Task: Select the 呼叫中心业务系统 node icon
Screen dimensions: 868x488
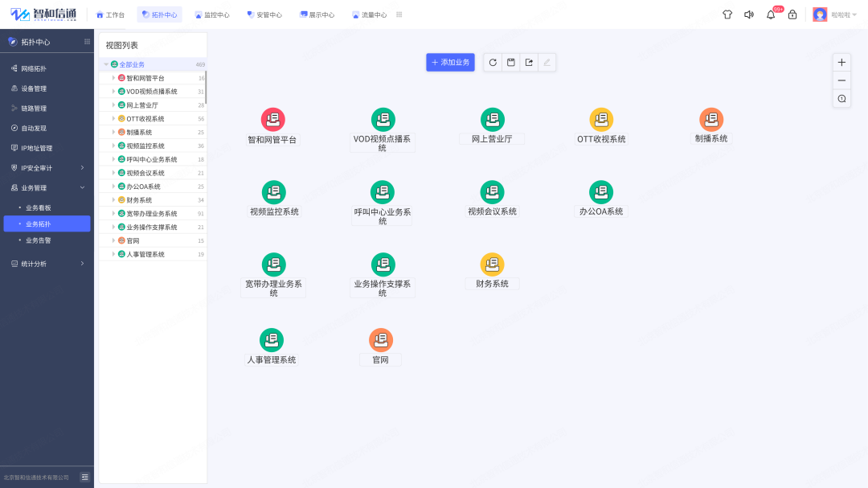Action: pos(382,192)
